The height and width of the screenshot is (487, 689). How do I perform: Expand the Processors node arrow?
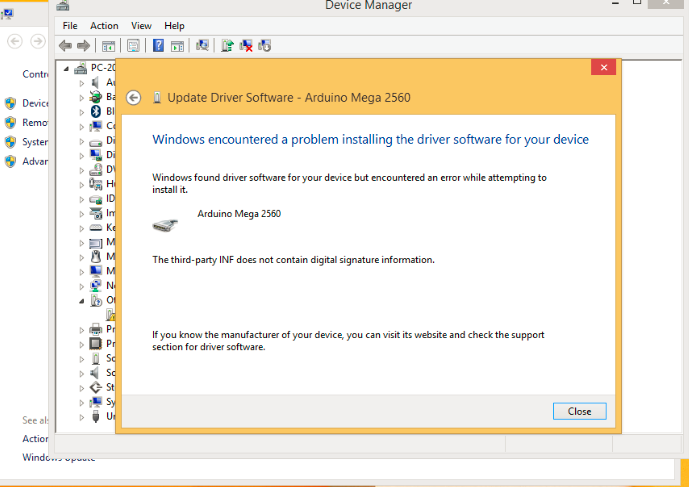click(x=82, y=344)
